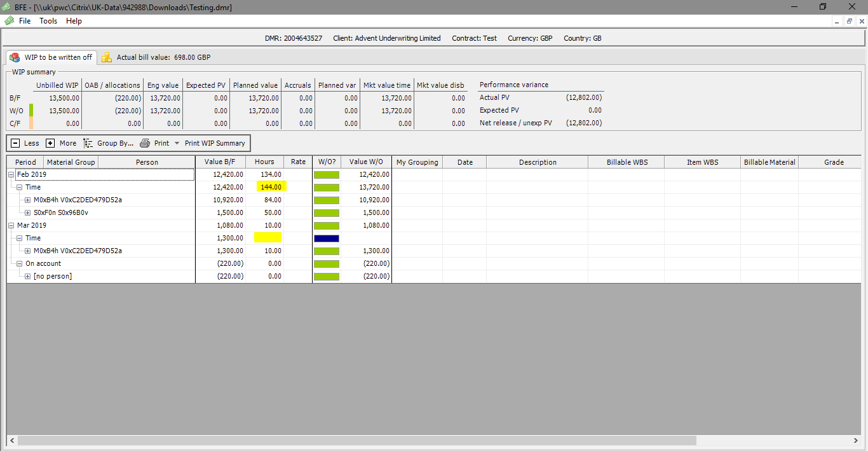Sort by Hours column header
Image resolution: width=868 pixels, height=451 pixels.
point(264,162)
